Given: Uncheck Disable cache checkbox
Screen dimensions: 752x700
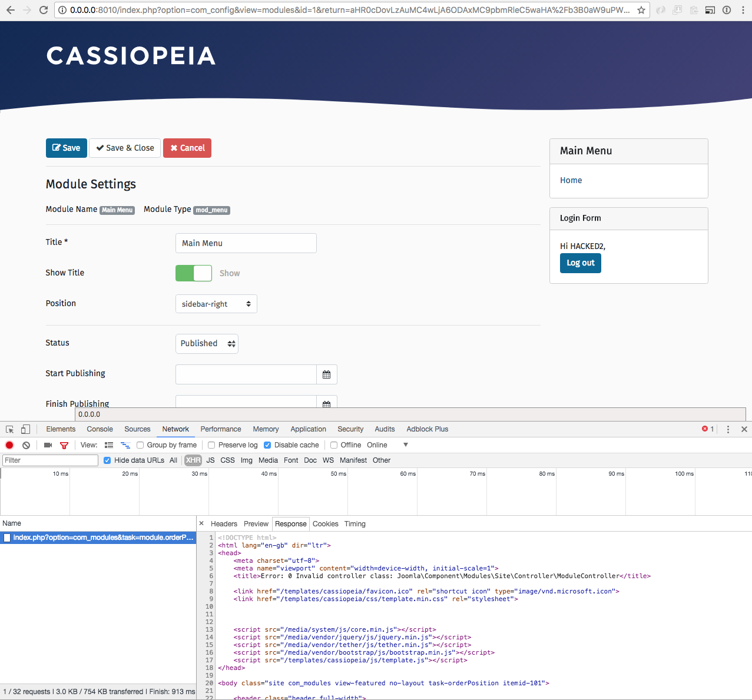Looking at the screenshot, I should [267, 445].
